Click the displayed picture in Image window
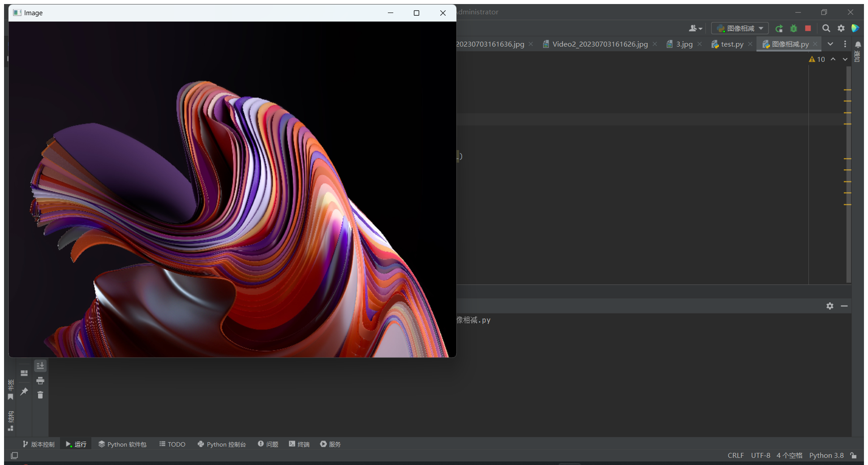Image resolution: width=868 pixels, height=465 pixels. (x=232, y=189)
